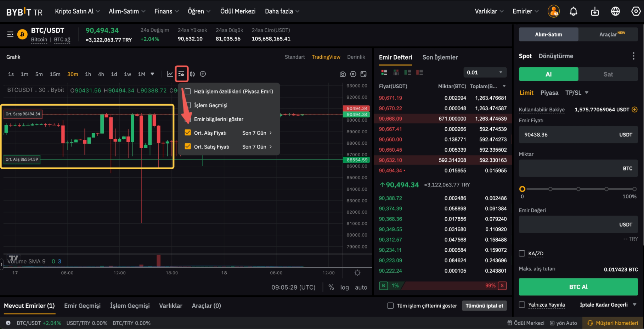Click the add deposit plus icon
Viewport: 644px width, 329px height.
[634, 110]
